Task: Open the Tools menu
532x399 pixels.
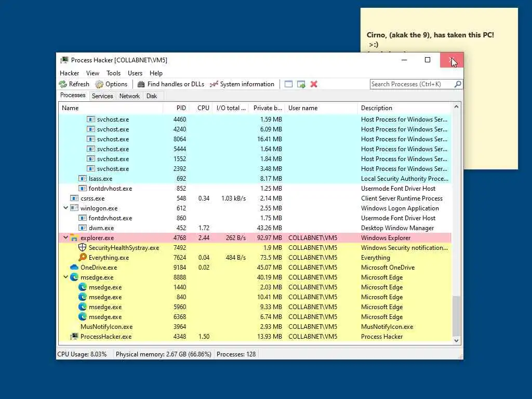Action: point(113,73)
